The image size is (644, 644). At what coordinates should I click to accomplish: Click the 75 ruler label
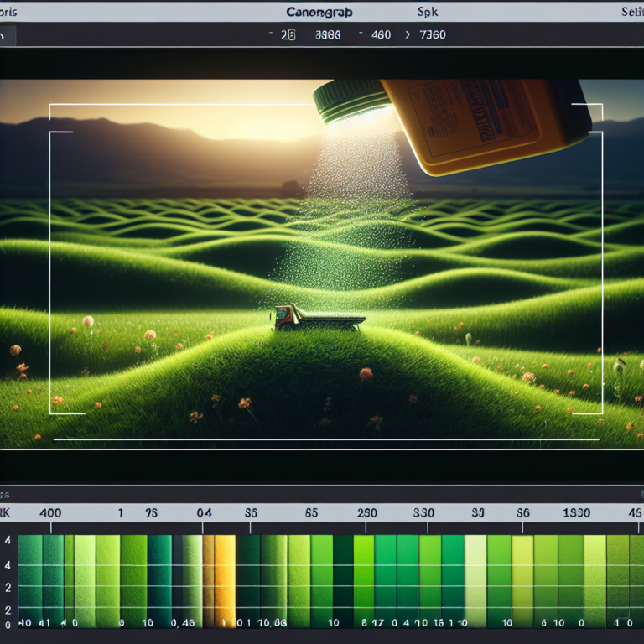[151, 512]
